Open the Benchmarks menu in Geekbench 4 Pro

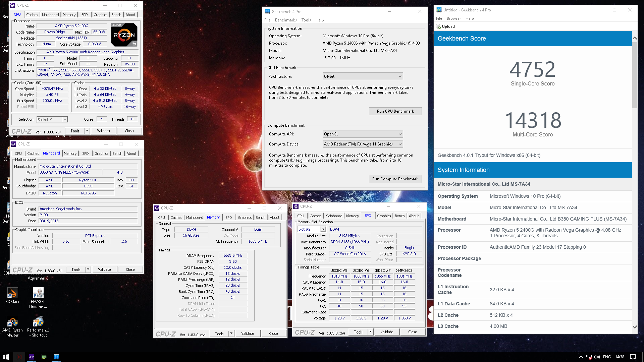click(286, 20)
